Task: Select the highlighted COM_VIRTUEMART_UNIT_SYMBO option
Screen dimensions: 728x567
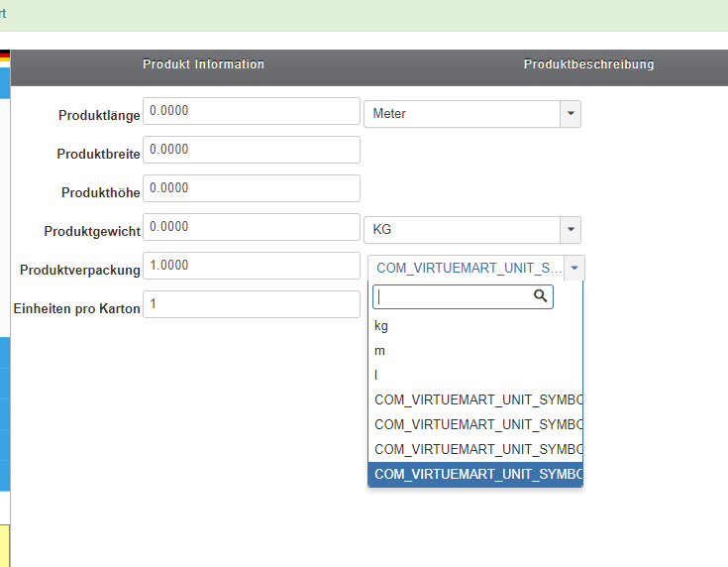Action: 475,474
